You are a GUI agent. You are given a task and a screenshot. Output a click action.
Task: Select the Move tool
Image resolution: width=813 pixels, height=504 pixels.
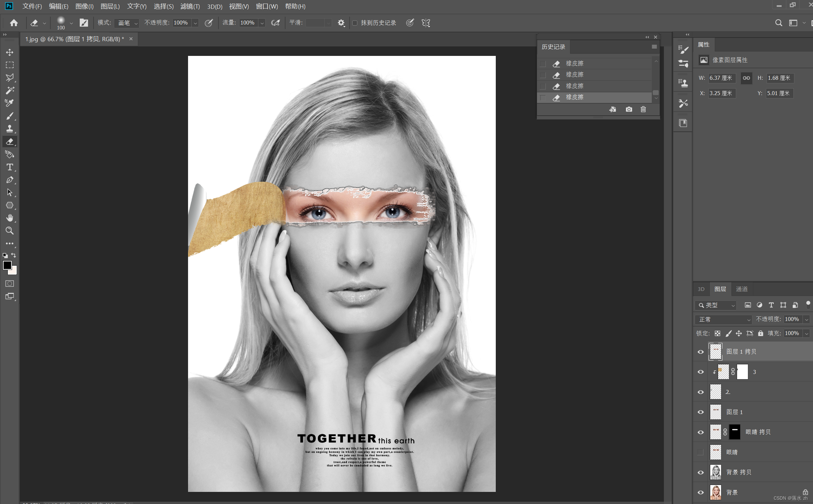(10, 52)
